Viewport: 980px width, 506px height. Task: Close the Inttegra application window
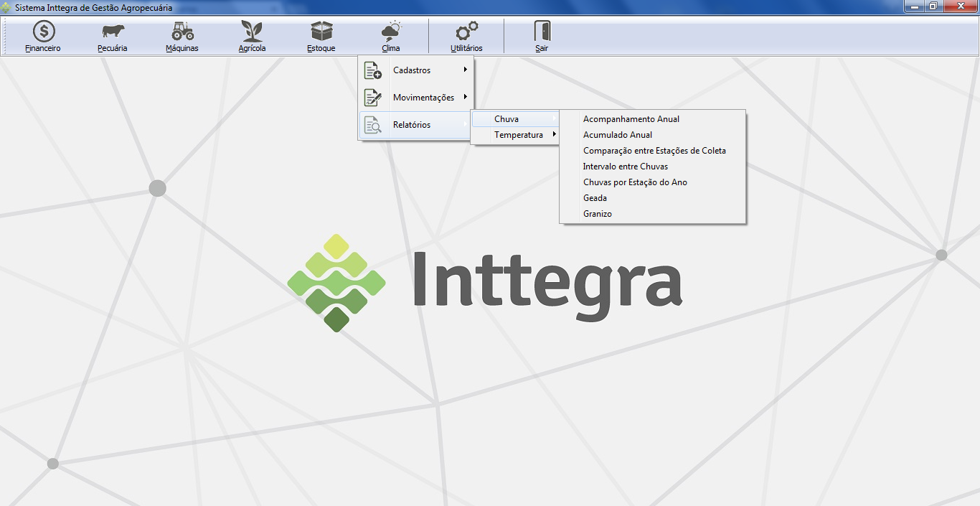pos(959,6)
